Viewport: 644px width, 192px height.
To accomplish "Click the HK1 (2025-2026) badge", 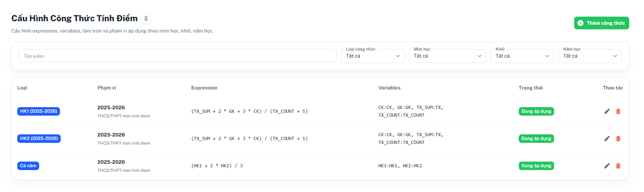I will pos(38,111).
